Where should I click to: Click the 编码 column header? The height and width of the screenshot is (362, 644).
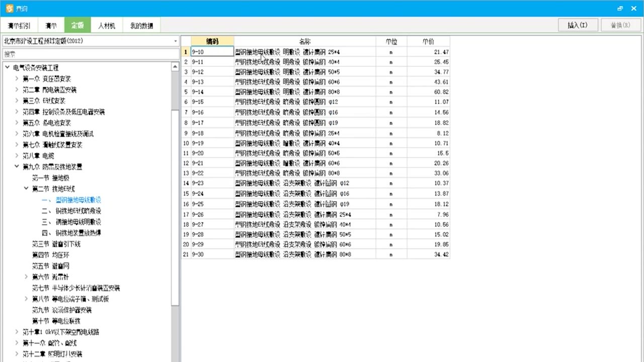point(212,41)
